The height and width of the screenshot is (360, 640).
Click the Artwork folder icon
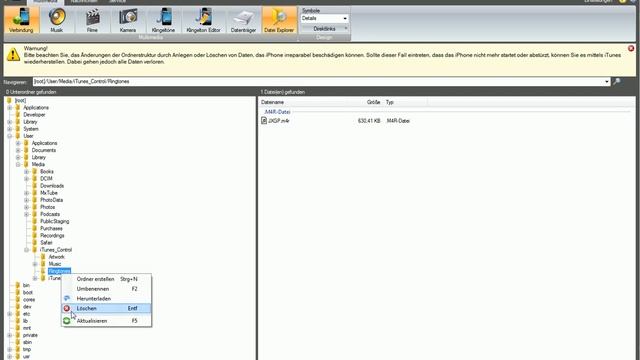click(43, 257)
